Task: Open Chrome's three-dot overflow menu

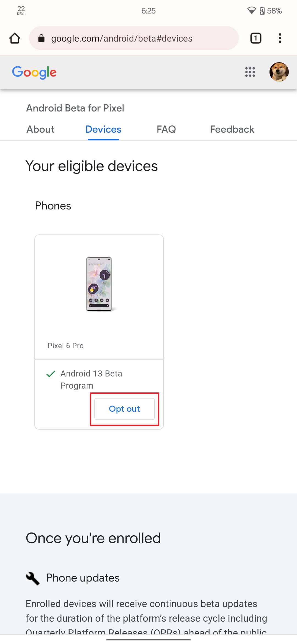Action: [x=280, y=38]
